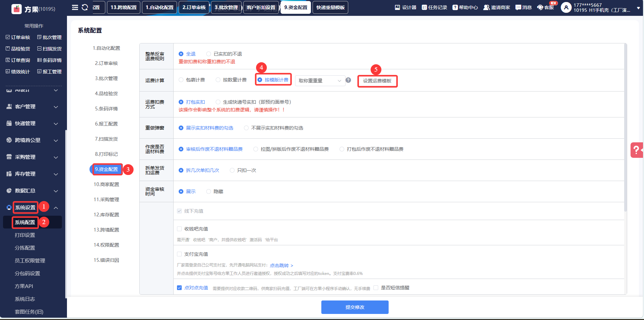Open the 绩效统计 shortcut under 常用操作

(18, 72)
